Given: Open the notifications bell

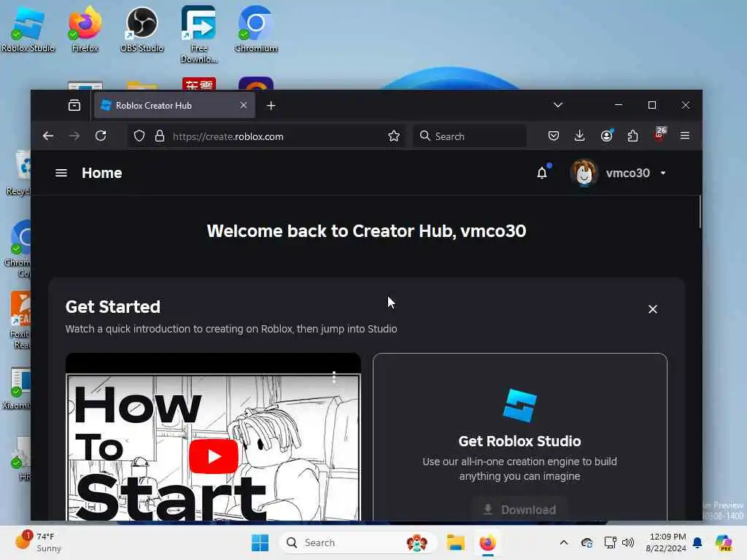Looking at the screenshot, I should click(542, 173).
